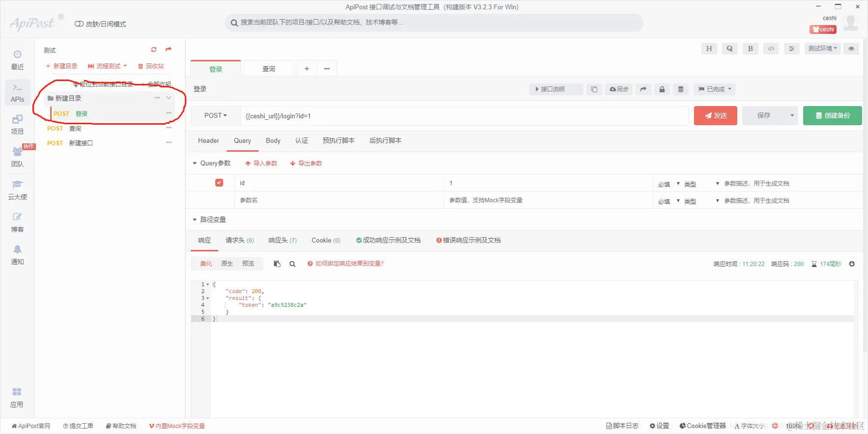Click the 新建目录 new folder link

[61, 66]
